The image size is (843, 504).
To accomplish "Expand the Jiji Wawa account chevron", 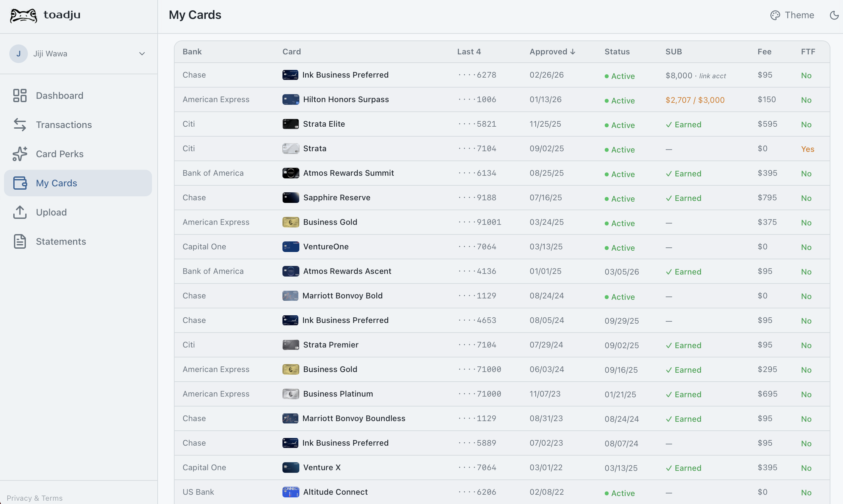I will pos(142,54).
